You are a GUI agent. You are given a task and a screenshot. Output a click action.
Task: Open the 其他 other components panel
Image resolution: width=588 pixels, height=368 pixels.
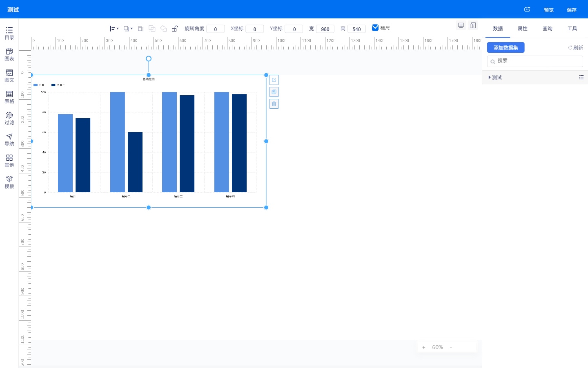9,161
